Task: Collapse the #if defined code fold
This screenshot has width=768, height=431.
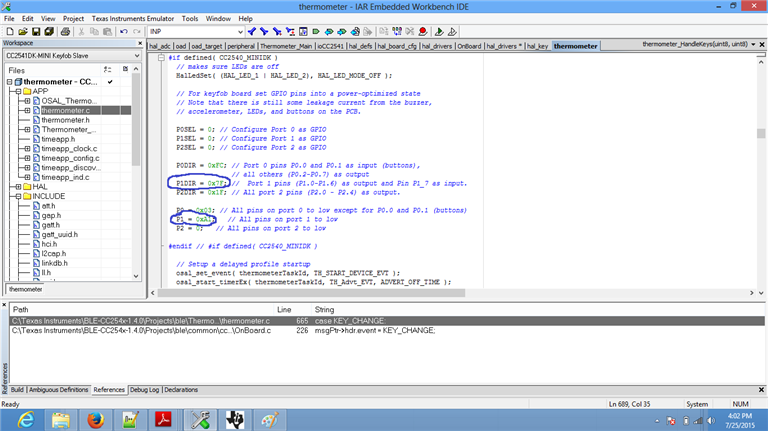Action: click(161, 58)
